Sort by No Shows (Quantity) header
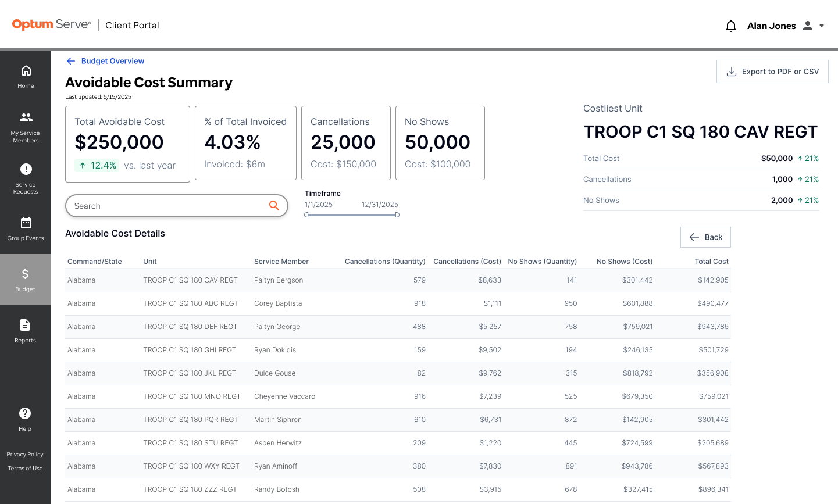This screenshot has width=838, height=504. pos(543,262)
